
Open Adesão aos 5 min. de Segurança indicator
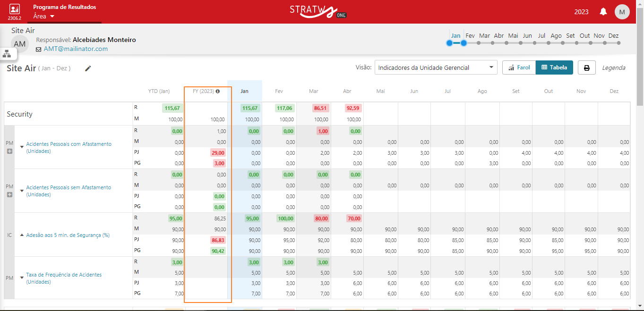68,235
